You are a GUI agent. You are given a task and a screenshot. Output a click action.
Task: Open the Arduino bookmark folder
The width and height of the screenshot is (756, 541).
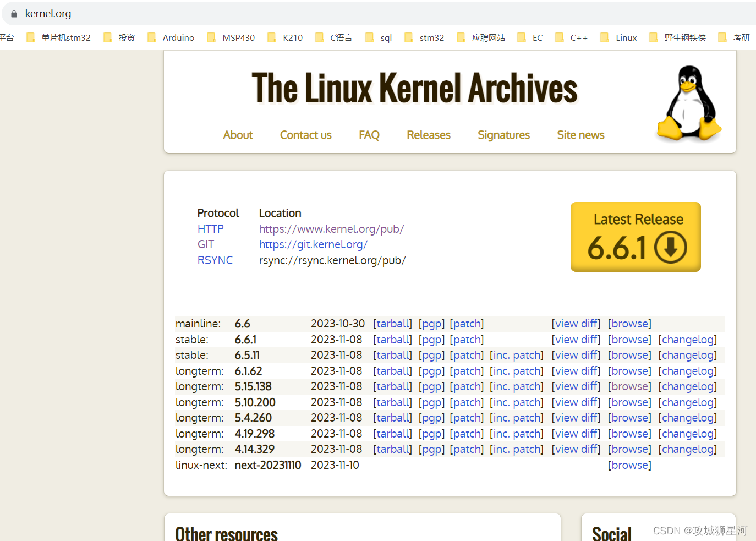(x=171, y=37)
